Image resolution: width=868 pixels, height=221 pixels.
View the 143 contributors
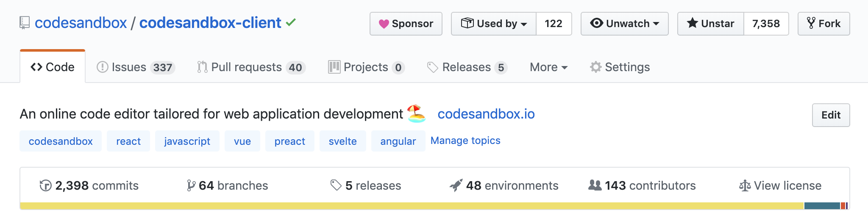pos(642,185)
